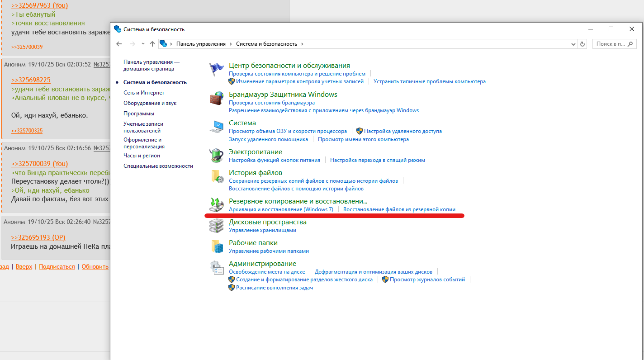
Task: Open 'Архивация и восстановление (Windows 7)' link
Action: (x=281, y=209)
